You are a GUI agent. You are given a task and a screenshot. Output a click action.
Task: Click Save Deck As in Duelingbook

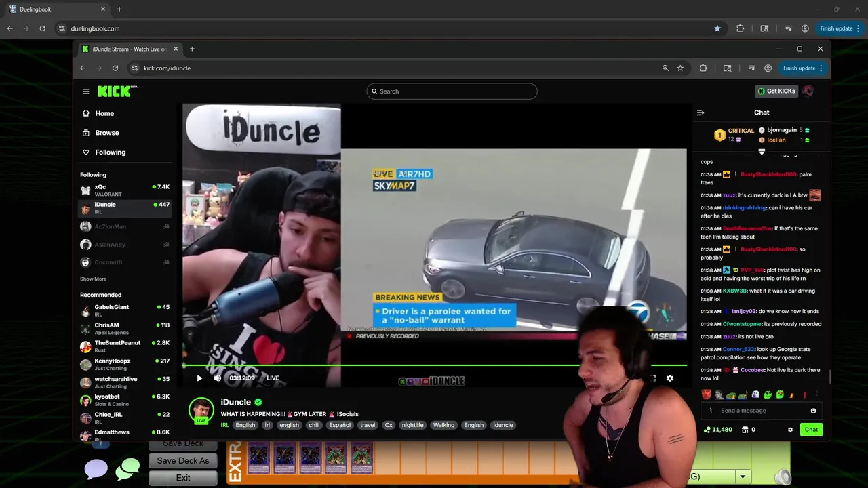point(183,461)
